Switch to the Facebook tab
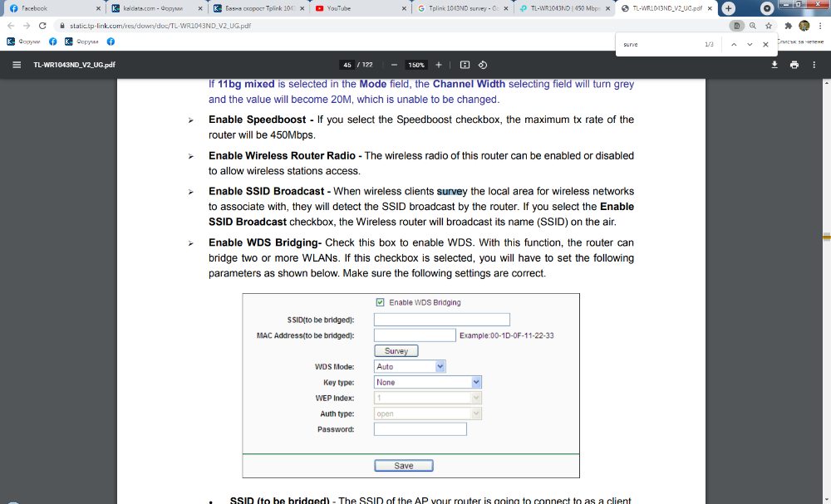Screen dimensions: 831x504 55,8
